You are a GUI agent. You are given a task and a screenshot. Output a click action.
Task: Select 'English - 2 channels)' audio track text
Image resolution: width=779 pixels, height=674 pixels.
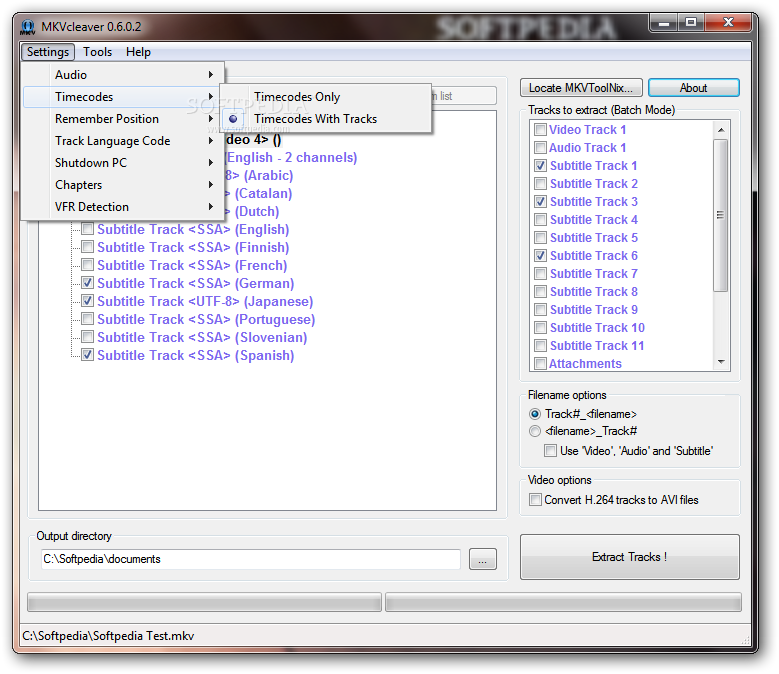pyautogui.click(x=292, y=157)
